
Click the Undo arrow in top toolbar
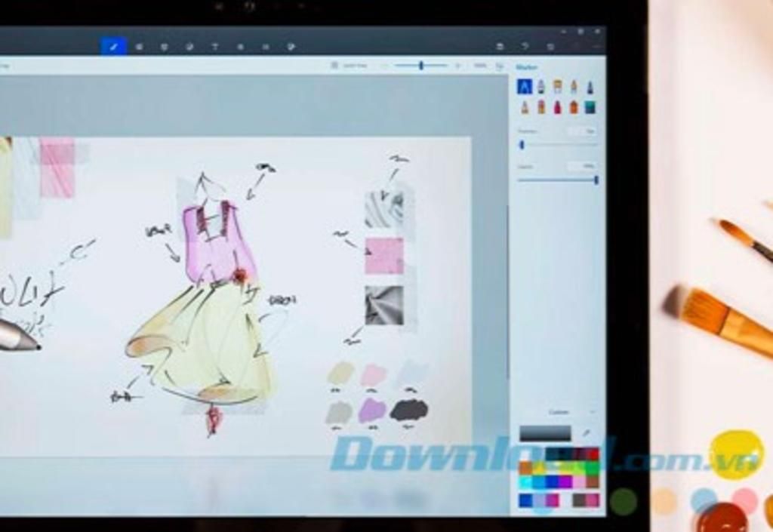pos(525,46)
